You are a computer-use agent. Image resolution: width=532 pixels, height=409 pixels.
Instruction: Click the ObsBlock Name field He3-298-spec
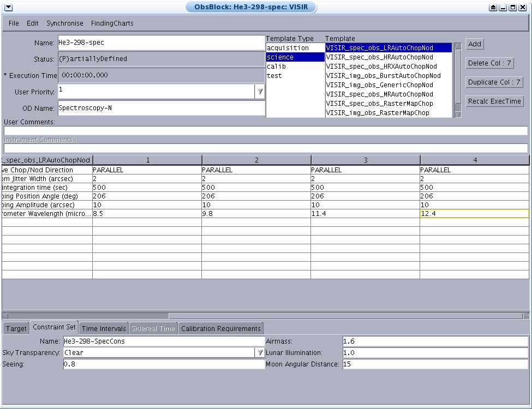[162, 43]
